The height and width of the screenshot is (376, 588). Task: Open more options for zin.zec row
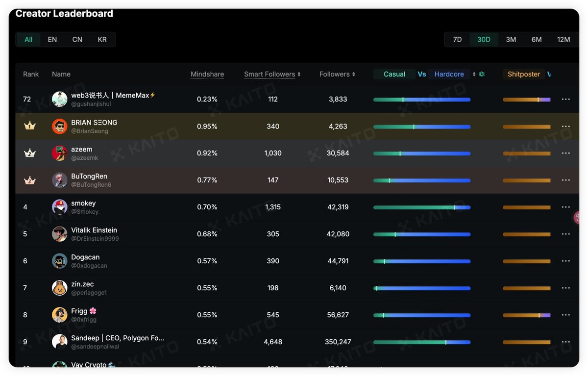point(565,288)
